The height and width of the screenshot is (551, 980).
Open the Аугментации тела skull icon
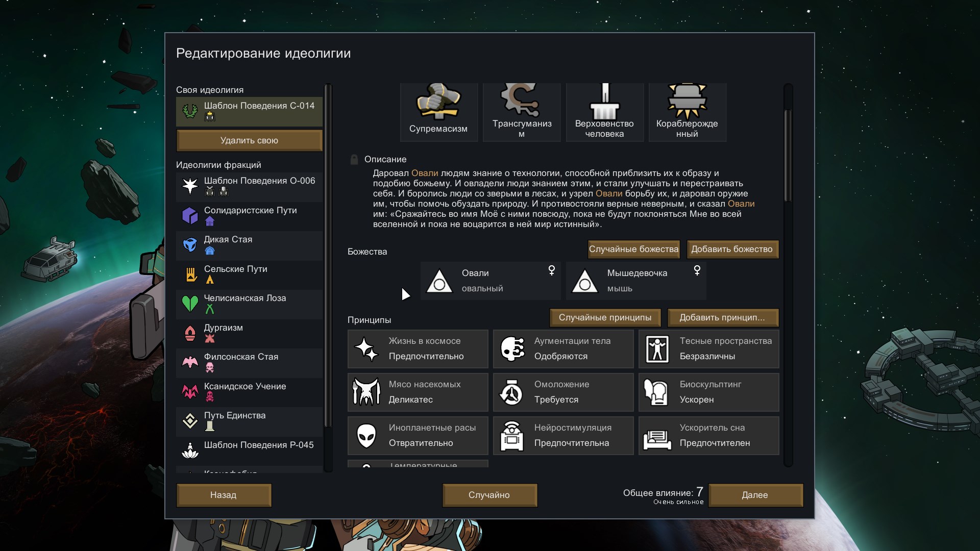coord(512,349)
